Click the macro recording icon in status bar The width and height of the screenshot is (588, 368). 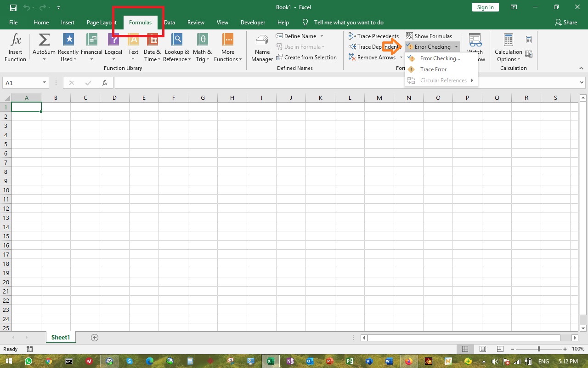coord(30,349)
